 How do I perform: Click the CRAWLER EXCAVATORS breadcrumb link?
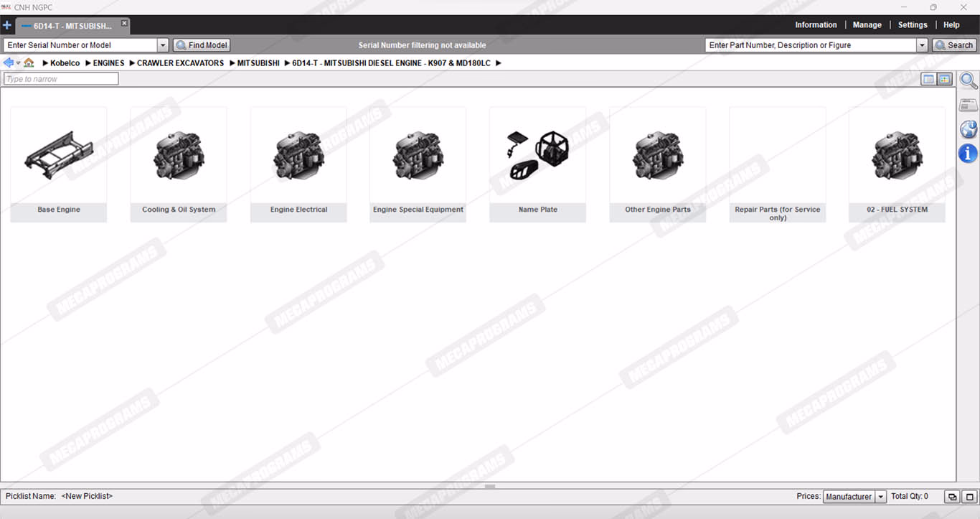pos(180,63)
